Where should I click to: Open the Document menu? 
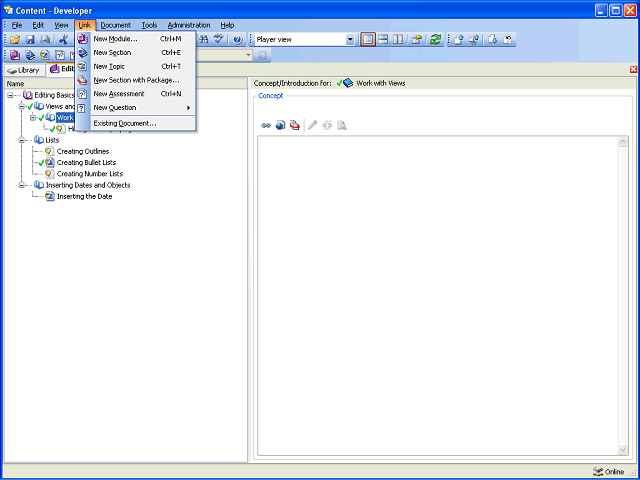coord(116,25)
